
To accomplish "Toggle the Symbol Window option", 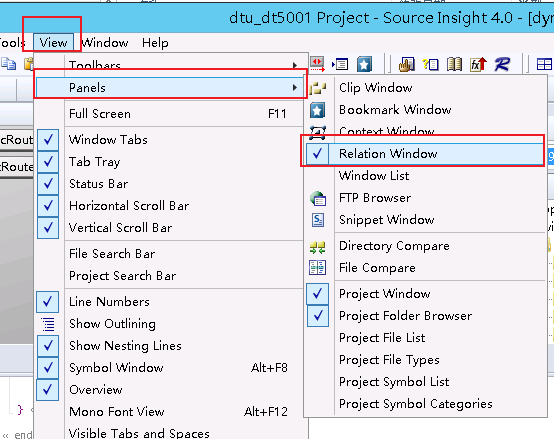I will point(48,368).
